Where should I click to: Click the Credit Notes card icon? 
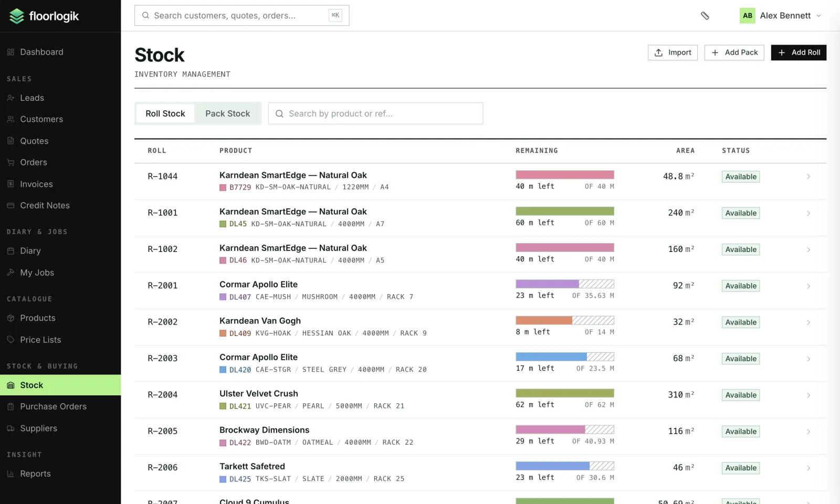[x=10, y=205]
